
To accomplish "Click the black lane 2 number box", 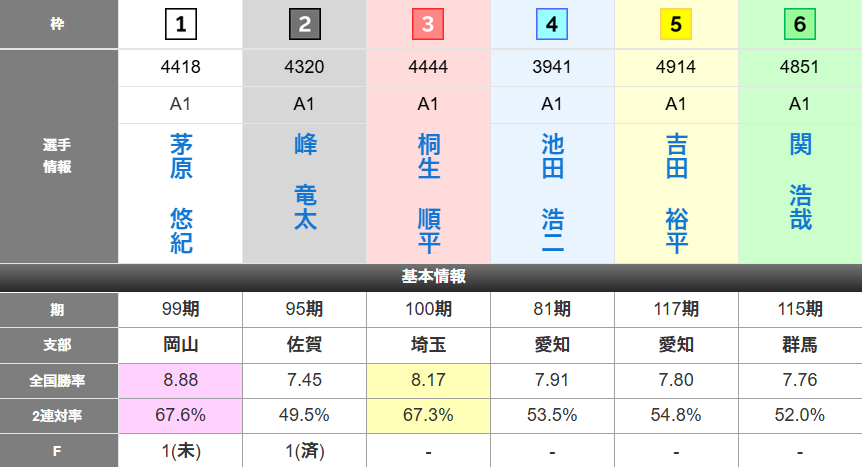I will (x=304, y=24).
